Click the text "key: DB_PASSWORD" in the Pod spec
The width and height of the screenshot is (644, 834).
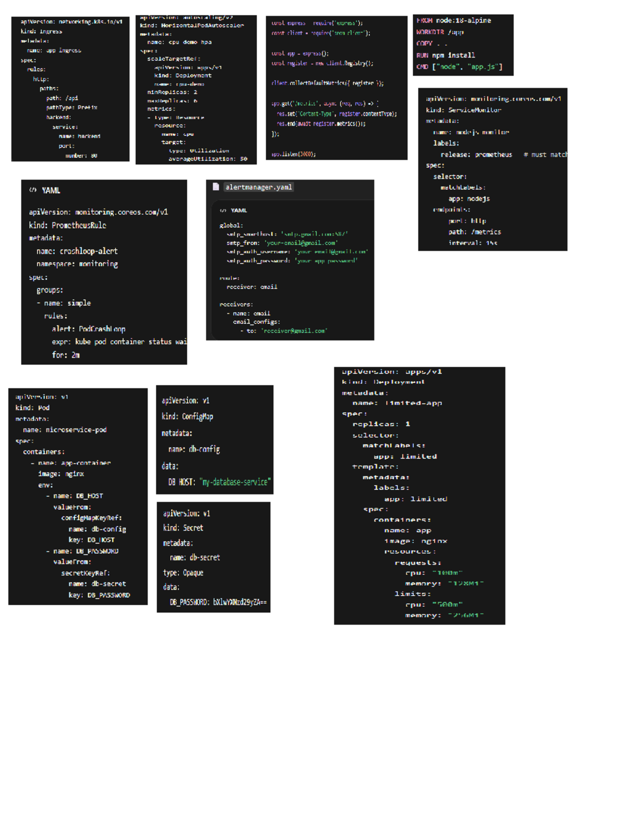pyautogui.click(x=99, y=596)
